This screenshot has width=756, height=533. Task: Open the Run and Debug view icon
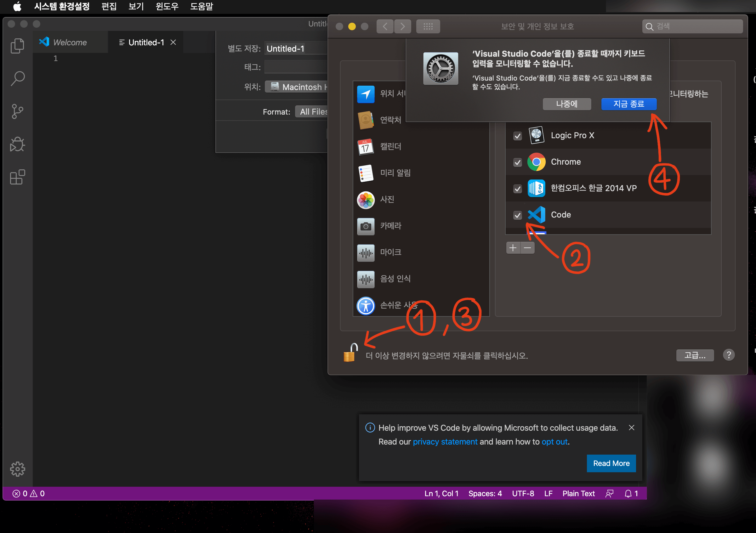[17, 144]
